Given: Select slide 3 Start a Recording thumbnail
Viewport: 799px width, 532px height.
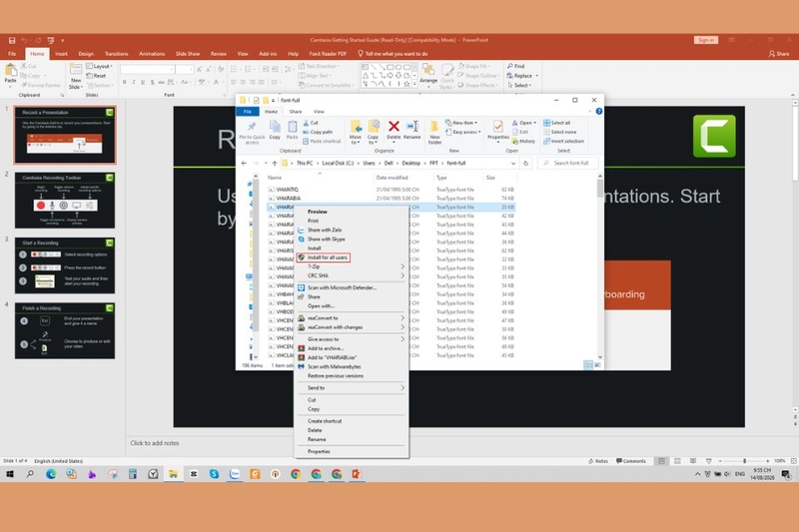Looking at the screenshot, I should 65,266.
